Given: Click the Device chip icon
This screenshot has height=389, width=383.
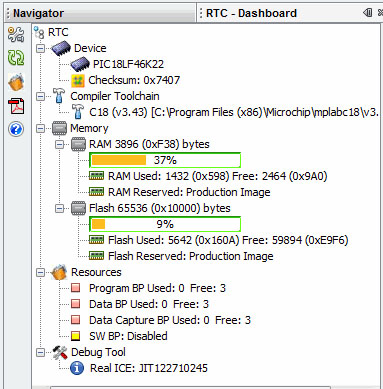Looking at the screenshot, I should tap(61, 48).
